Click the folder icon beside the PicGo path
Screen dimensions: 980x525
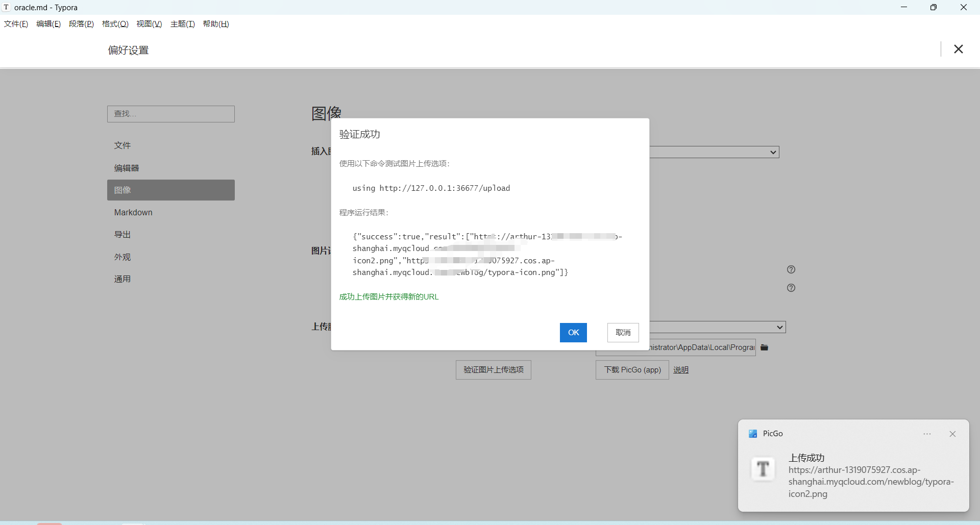coord(764,347)
